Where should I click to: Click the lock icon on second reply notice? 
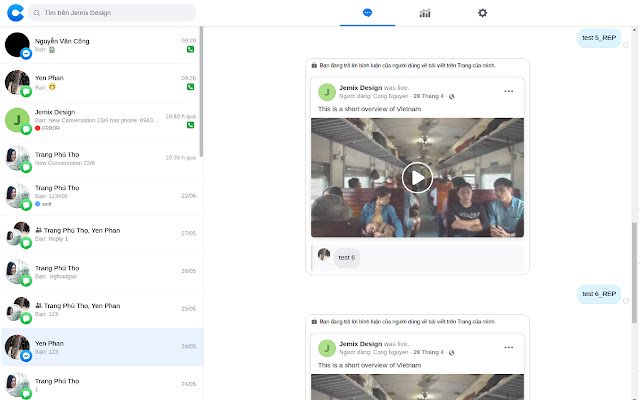pyautogui.click(x=314, y=322)
